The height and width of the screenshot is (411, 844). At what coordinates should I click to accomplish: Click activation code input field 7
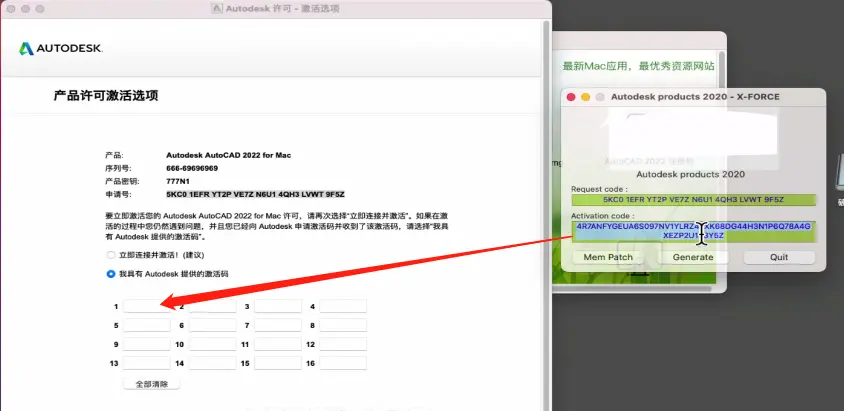[278, 325]
